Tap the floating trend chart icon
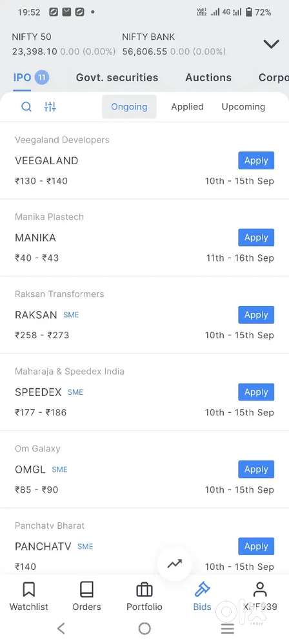 point(174,564)
